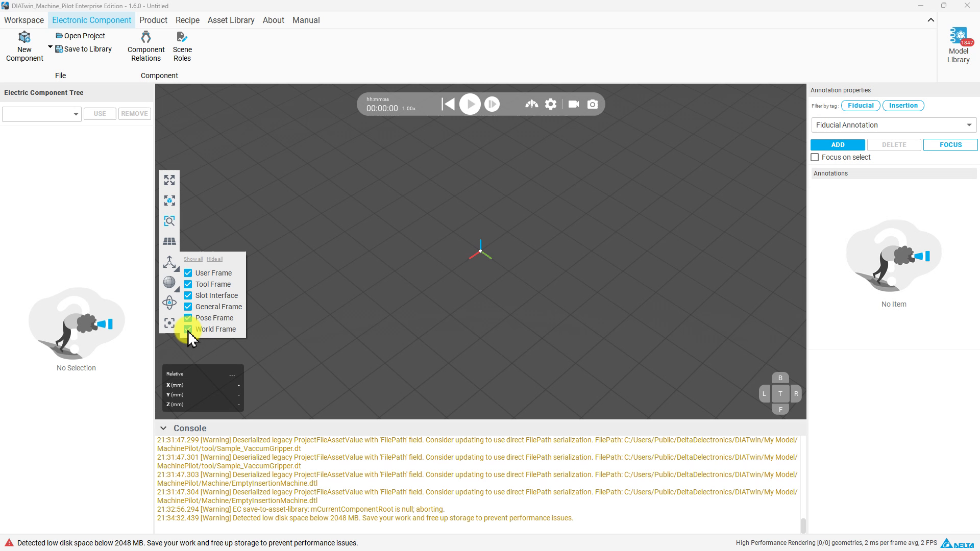Select the Top view cube face
The image size is (980, 551).
pos(780,394)
